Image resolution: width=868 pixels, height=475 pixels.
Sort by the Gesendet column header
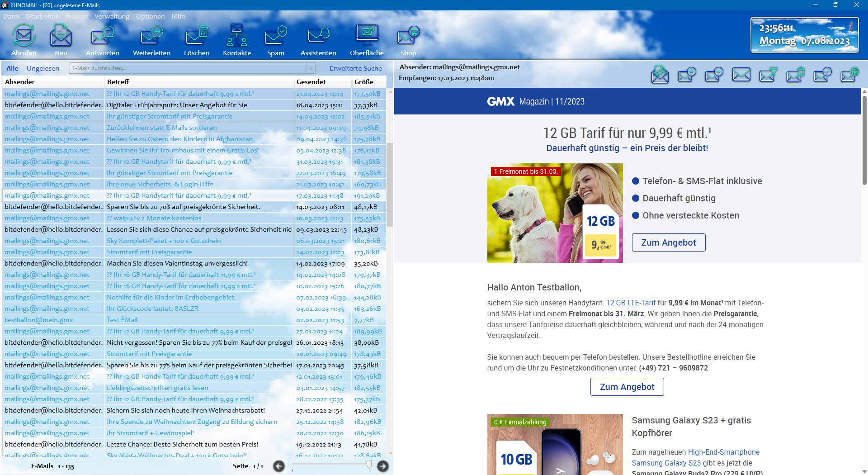click(x=323, y=82)
